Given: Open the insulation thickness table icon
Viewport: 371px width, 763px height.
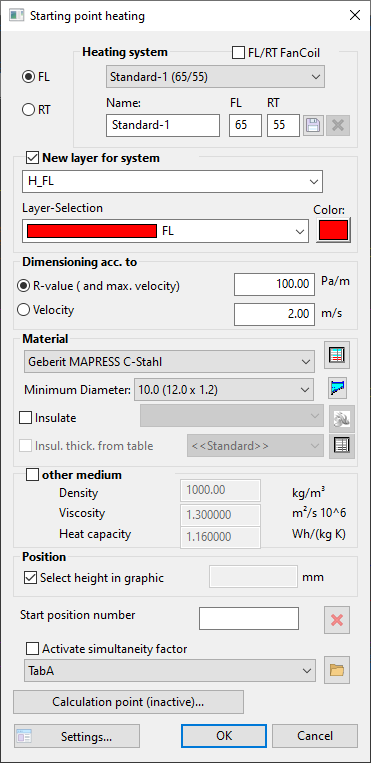Looking at the screenshot, I should (x=341, y=446).
